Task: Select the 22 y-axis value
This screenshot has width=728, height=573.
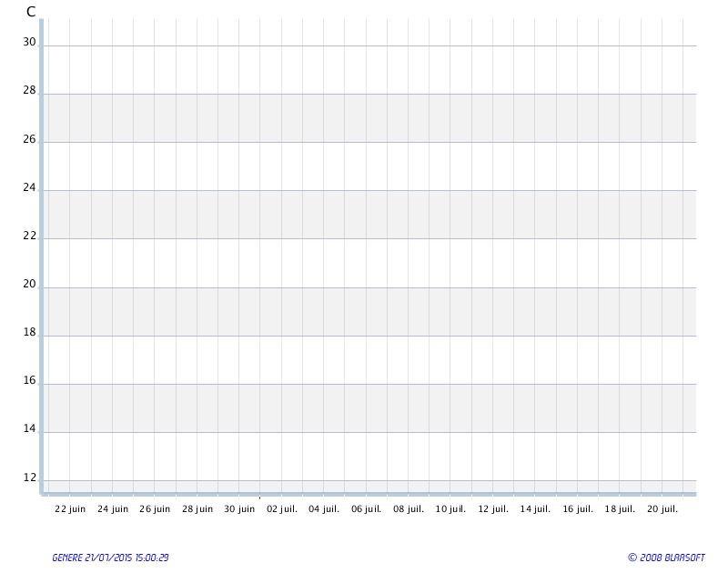Action: point(29,236)
